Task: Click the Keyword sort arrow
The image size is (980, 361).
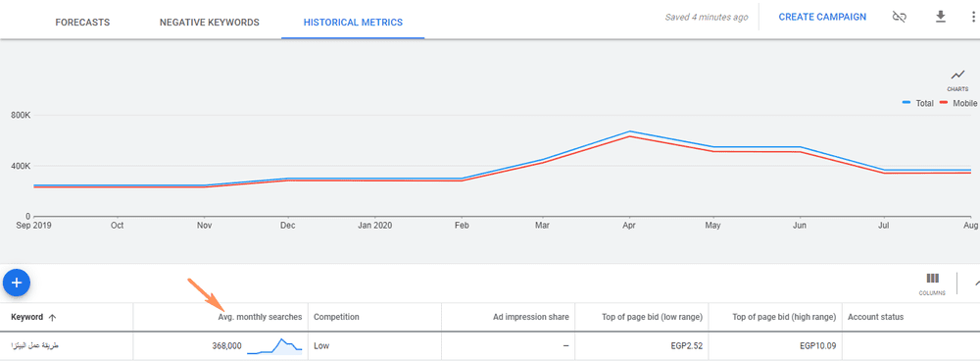Action: pos(53,317)
